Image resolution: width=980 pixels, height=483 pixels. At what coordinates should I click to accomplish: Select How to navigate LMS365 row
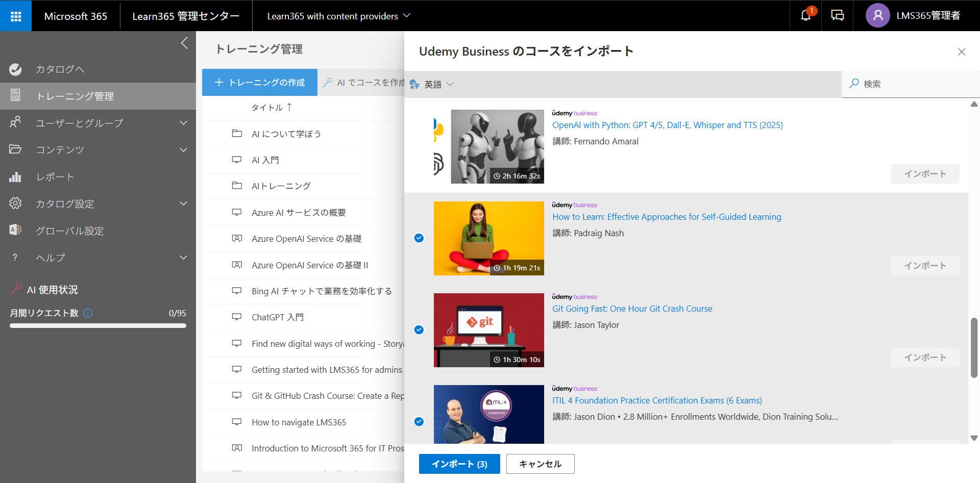303,422
